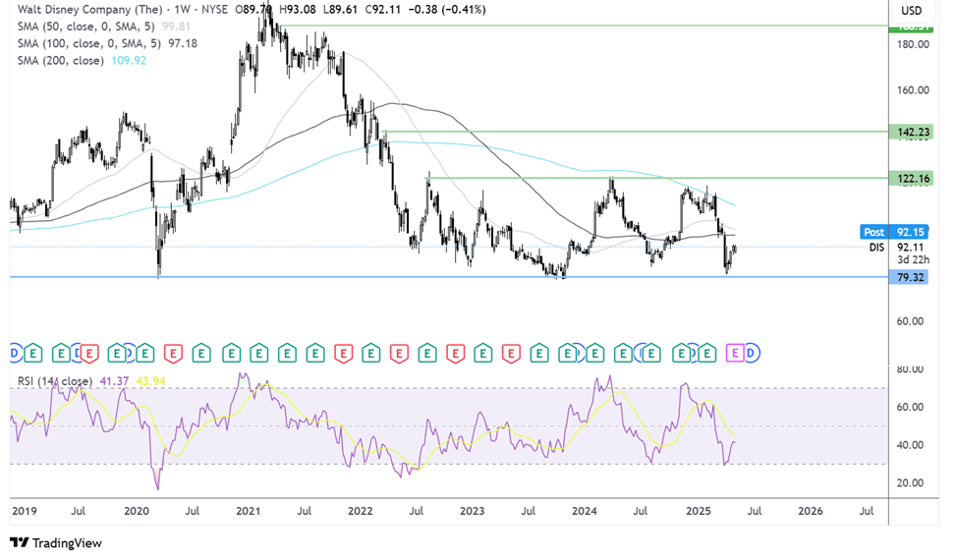Click the 99.81 SMA 50 value
This screenshot has height=560, width=956.
(x=176, y=27)
